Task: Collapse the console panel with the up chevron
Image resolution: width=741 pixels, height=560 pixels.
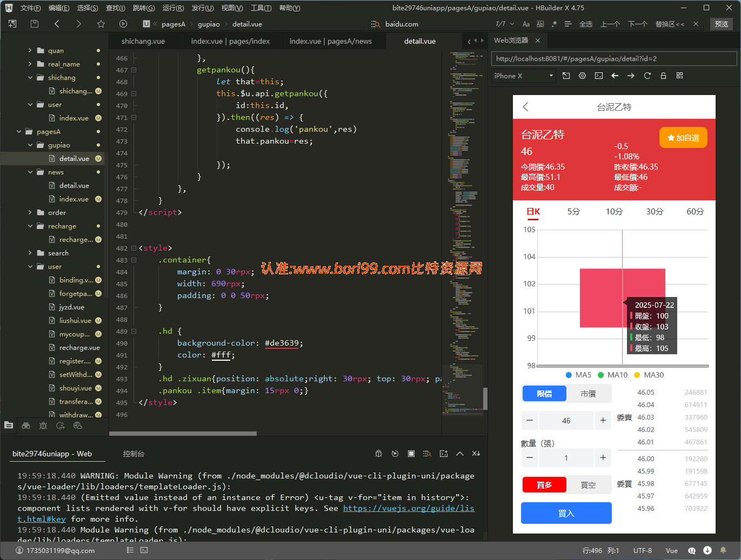Action: pyautogui.click(x=460, y=454)
